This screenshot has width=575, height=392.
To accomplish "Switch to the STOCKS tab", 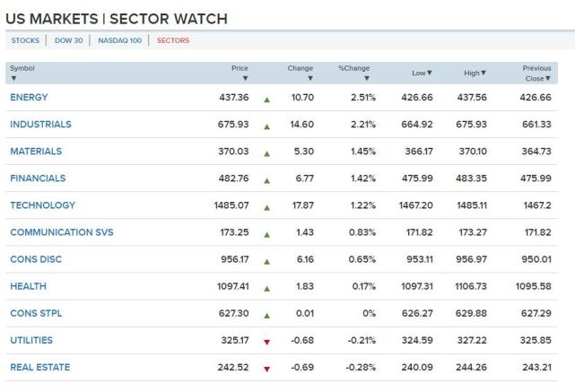I will coord(24,39).
